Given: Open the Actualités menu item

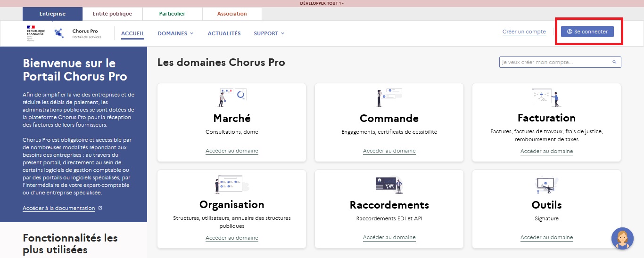Looking at the screenshot, I should [x=224, y=33].
